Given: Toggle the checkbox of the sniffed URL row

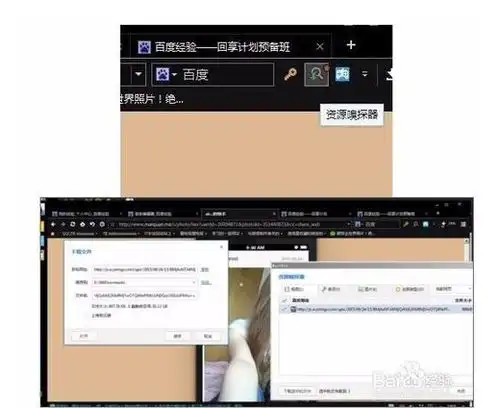Looking at the screenshot, I should (x=285, y=309).
